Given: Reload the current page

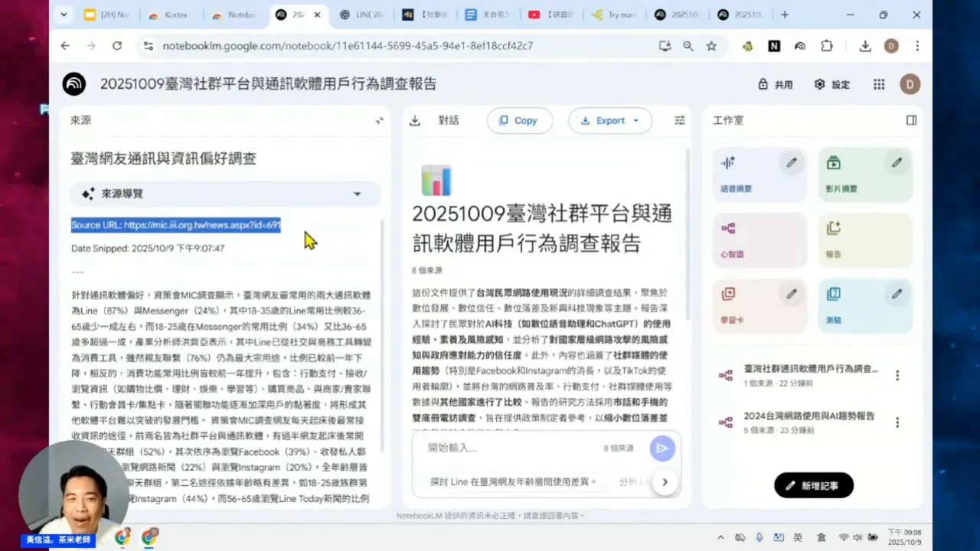Looking at the screenshot, I should point(117,46).
